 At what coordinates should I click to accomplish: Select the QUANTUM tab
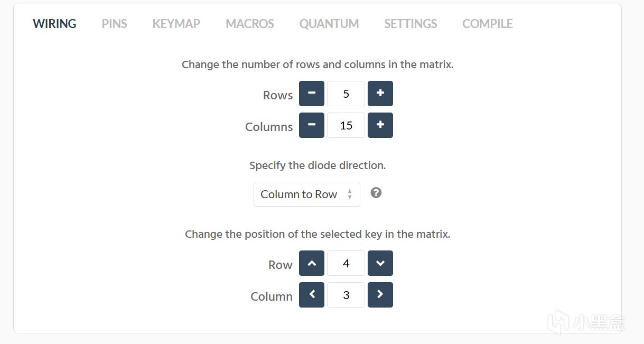click(x=329, y=24)
